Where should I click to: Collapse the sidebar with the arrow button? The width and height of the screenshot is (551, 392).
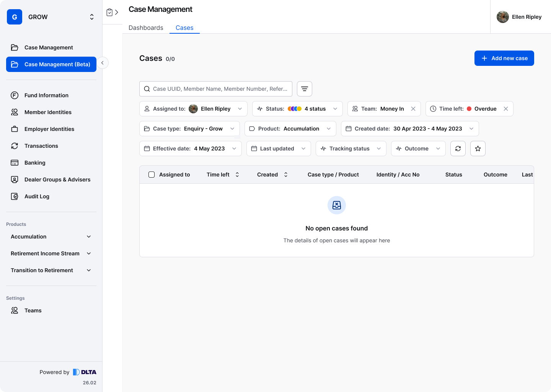102,63
